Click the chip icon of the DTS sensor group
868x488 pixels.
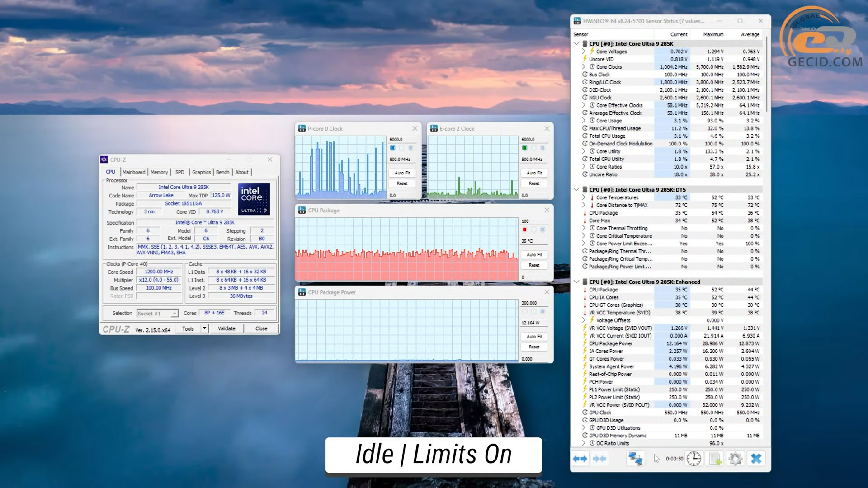click(585, 190)
